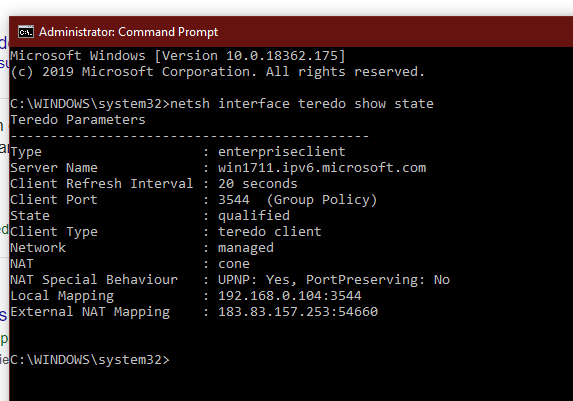573x401 pixels.
Task: Click the 'Teredo Parameters' heading
Action: point(78,120)
